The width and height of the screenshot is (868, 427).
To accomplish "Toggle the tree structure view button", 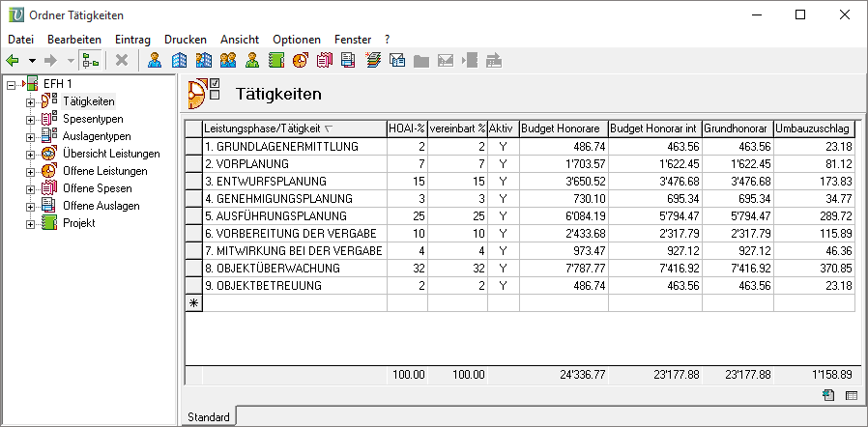I will click(x=90, y=60).
